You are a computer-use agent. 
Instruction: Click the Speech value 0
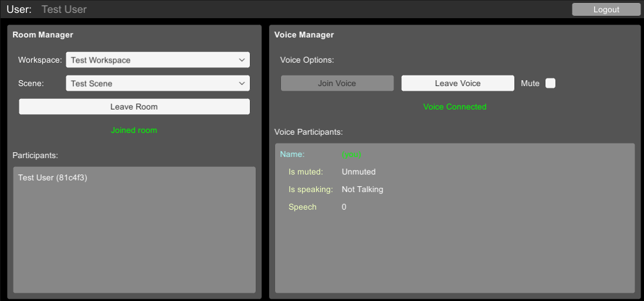click(x=344, y=207)
